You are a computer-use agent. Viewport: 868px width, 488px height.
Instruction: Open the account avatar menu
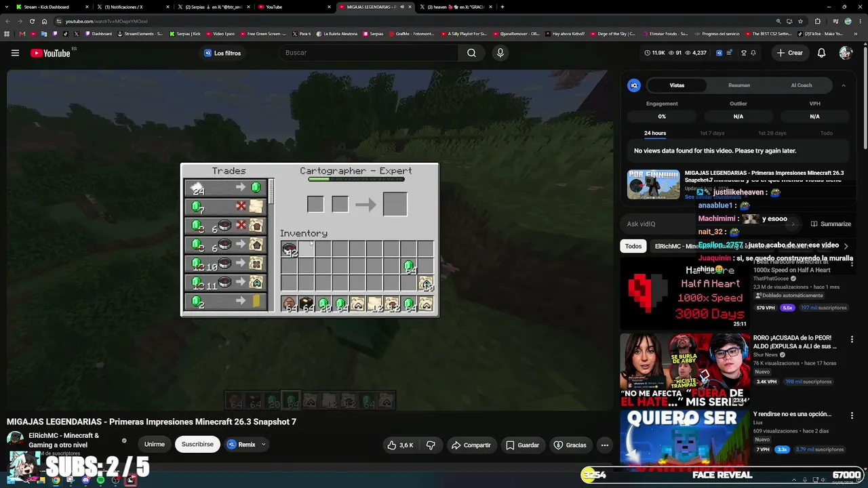click(845, 53)
